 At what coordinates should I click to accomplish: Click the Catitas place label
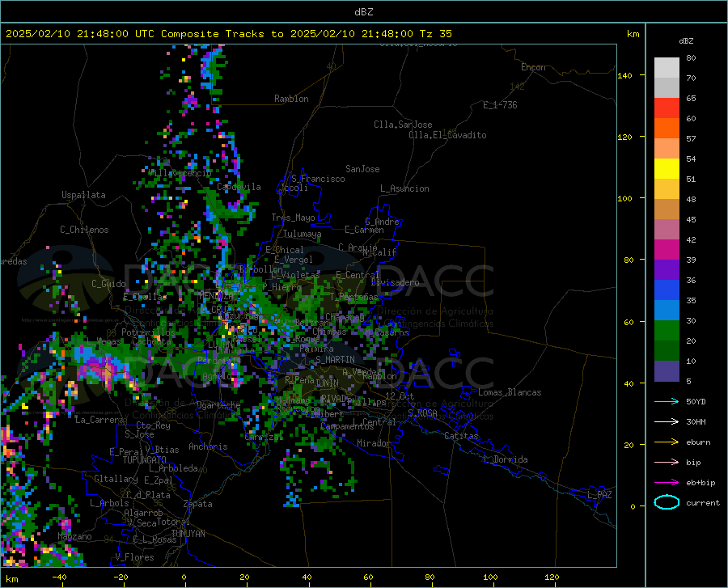tap(461, 436)
